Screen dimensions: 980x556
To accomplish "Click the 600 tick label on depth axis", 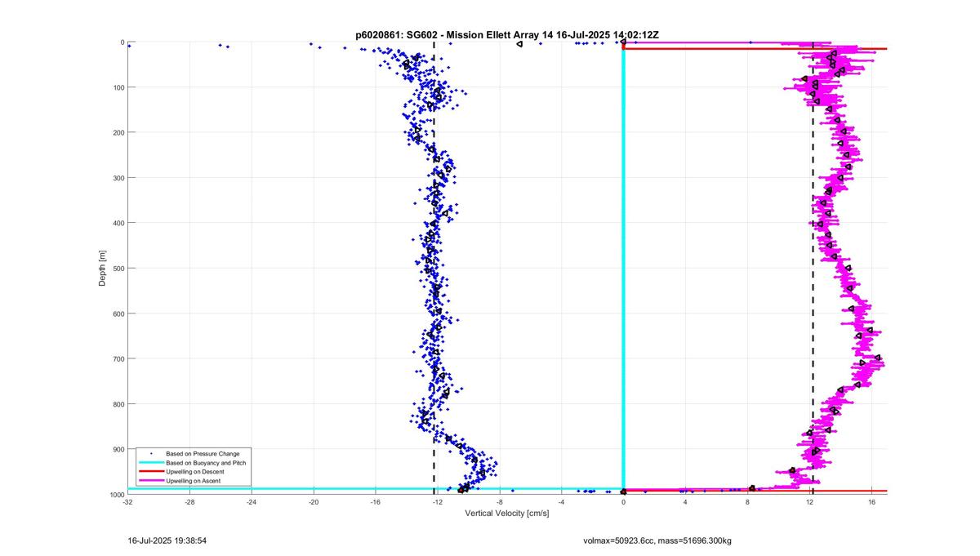I will coord(118,314).
